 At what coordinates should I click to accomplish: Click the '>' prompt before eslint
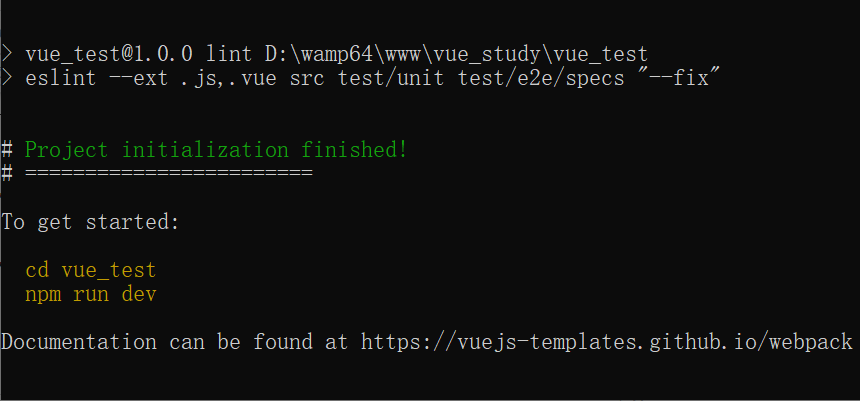7,78
